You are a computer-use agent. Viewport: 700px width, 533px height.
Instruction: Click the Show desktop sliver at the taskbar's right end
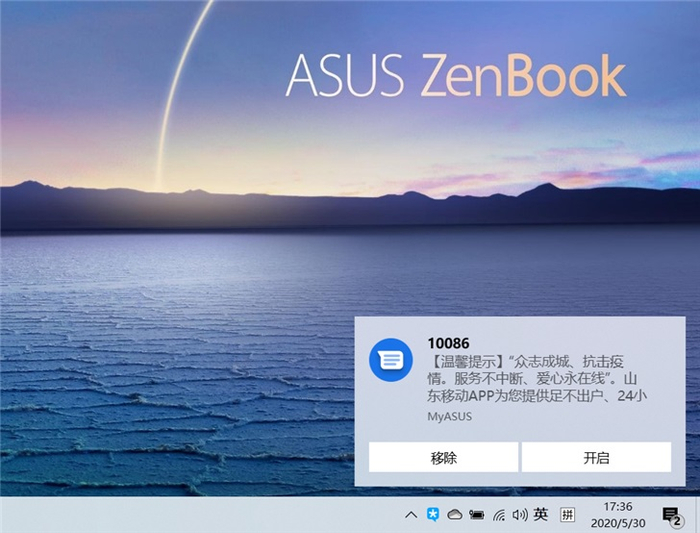697,515
